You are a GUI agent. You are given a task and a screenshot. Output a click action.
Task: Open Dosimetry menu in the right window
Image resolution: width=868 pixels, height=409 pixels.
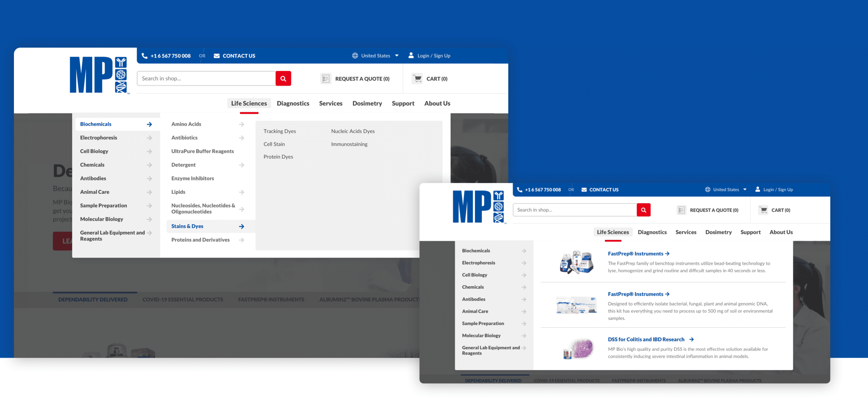pyautogui.click(x=718, y=232)
